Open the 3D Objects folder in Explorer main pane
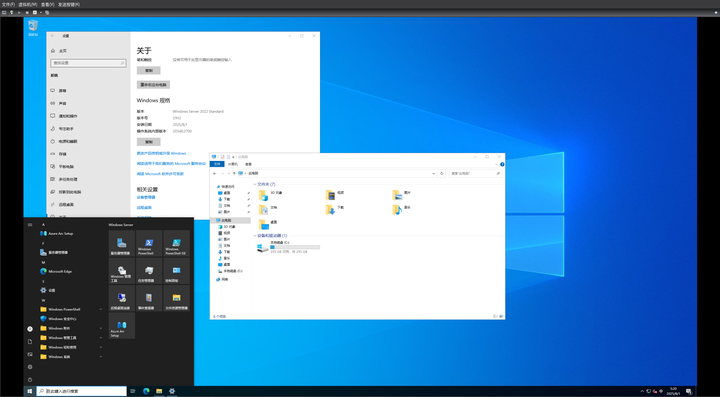The width and height of the screenshot is (720, 397). coord(271,195)
